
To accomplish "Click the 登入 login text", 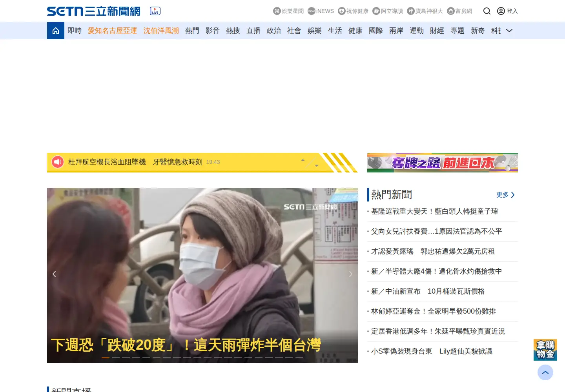I will [x=512, y=11].
